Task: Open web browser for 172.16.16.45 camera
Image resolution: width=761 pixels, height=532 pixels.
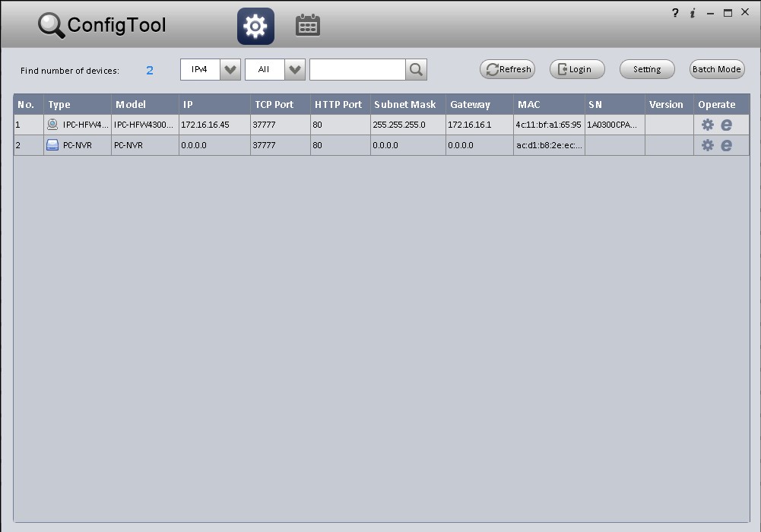Action: 726,125
